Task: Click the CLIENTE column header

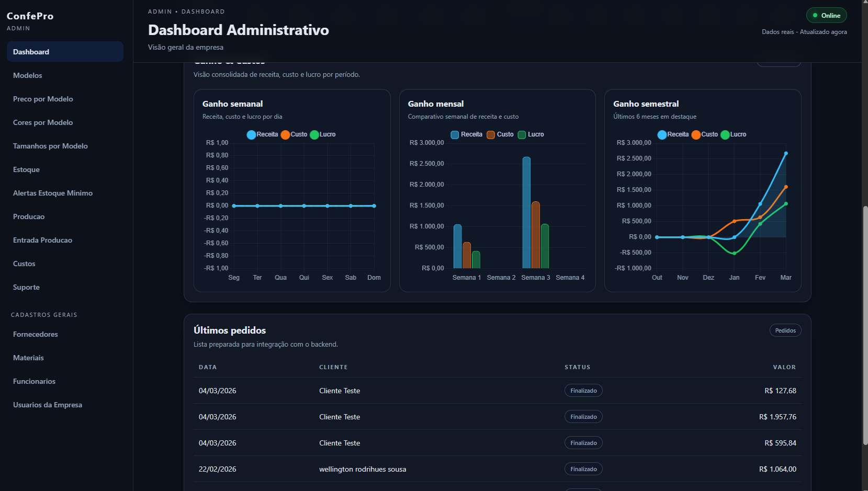Action: [x=333, y=367]
